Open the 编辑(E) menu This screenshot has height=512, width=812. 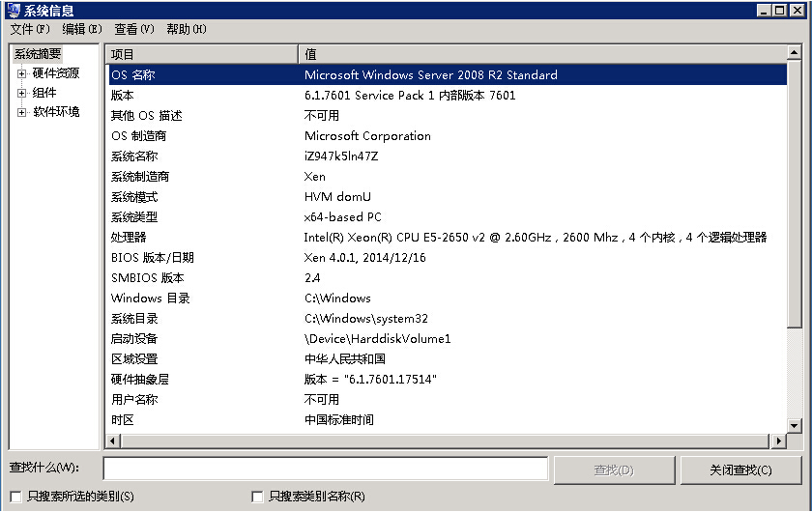click(82, 29)
